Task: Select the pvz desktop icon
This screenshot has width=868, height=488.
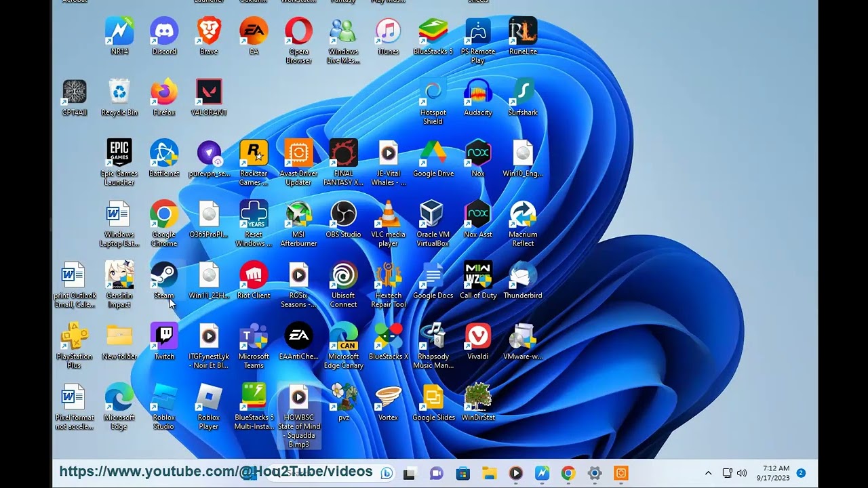Action: coord(343,403)
